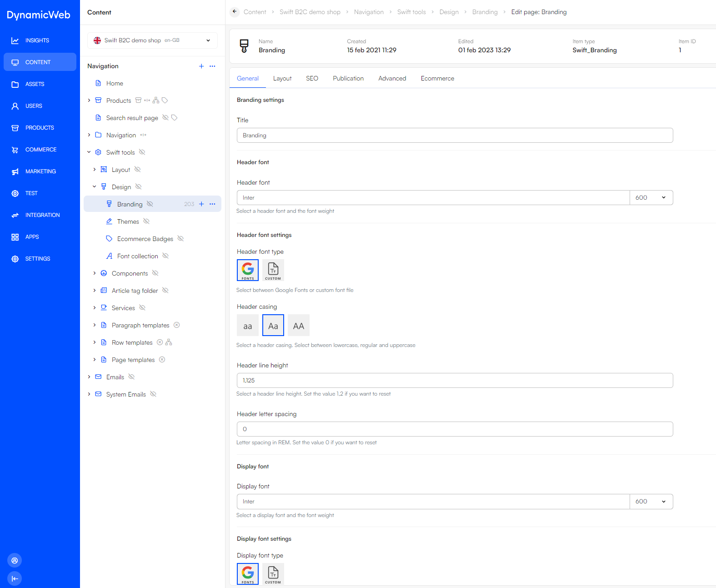This screenshot has width=716, height=588.
Task: Open Assets from the left sidebar
Action: (x=40, y=84)
